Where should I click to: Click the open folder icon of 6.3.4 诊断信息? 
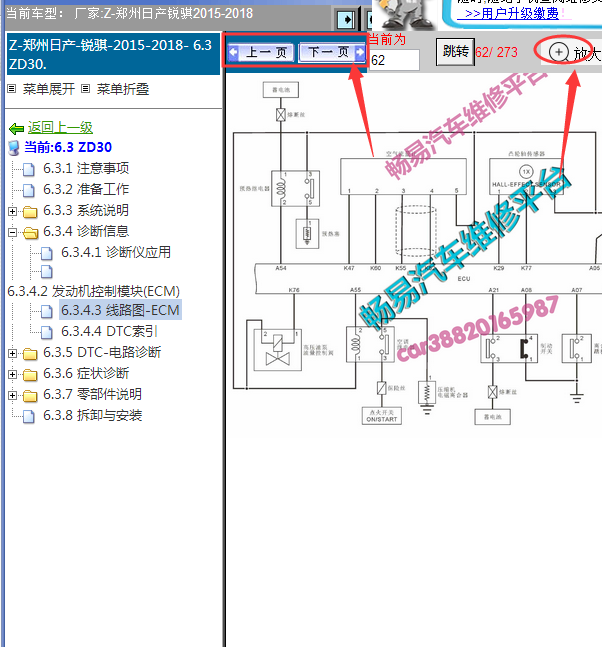(x=31, y=233)
